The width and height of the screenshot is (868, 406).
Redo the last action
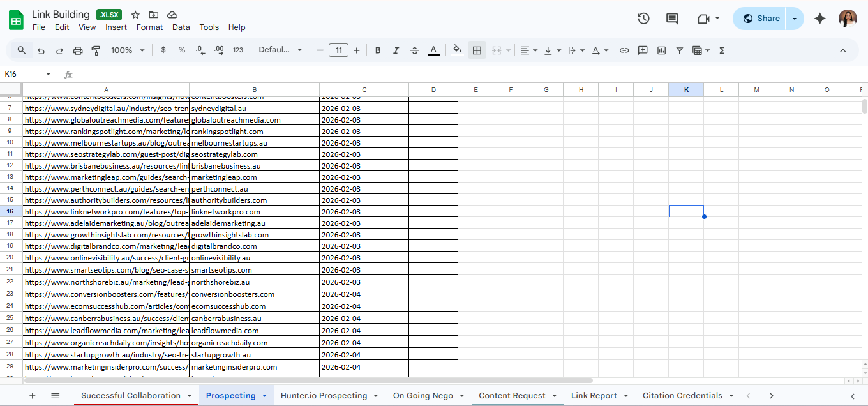59,50
